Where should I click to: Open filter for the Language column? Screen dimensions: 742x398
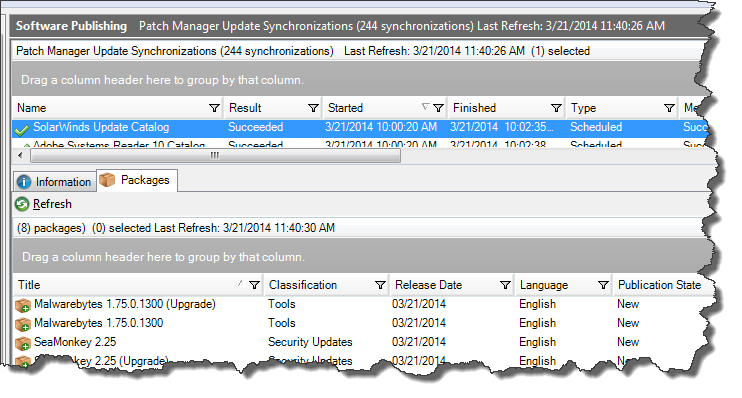[x=603, y=285]
